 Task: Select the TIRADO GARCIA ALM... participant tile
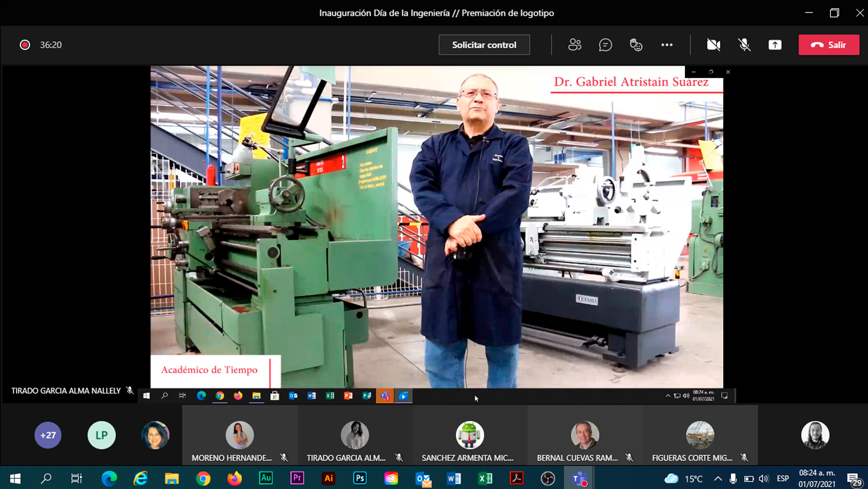click(355, 435)
